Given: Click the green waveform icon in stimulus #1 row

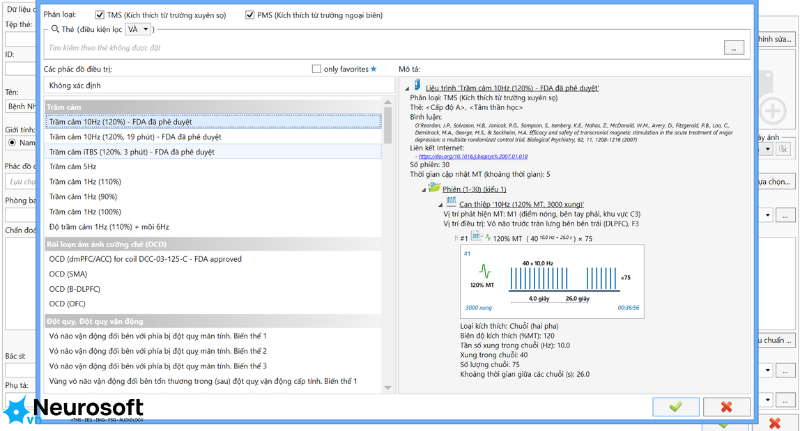Looking at the screenshot, I should click(488, 238).
